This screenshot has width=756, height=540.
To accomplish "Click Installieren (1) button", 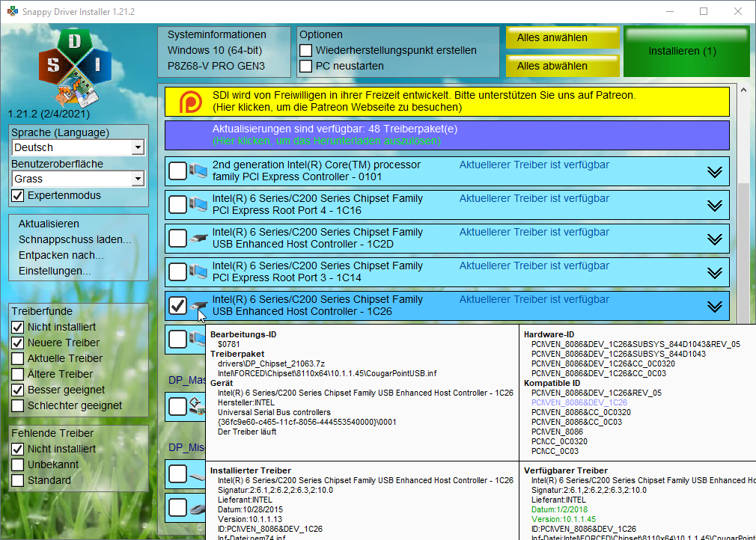I will 686,51.
